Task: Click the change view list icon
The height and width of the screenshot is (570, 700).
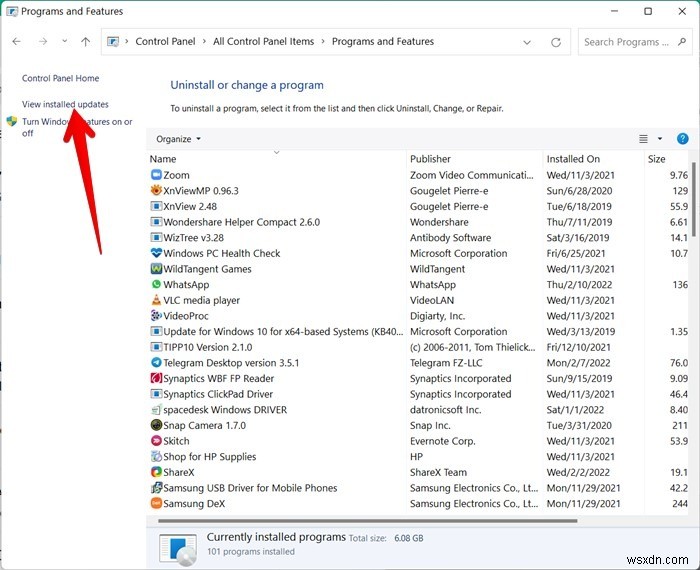Action: (643, 139)
